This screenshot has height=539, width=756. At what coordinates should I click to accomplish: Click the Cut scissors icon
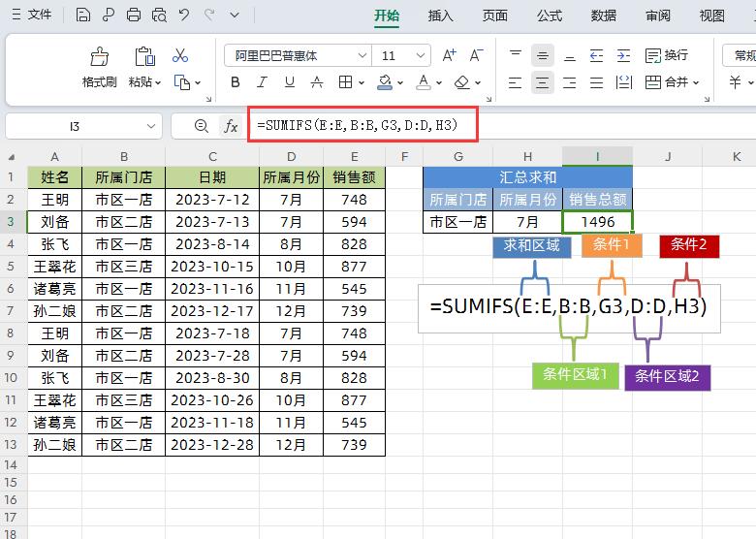181,55
